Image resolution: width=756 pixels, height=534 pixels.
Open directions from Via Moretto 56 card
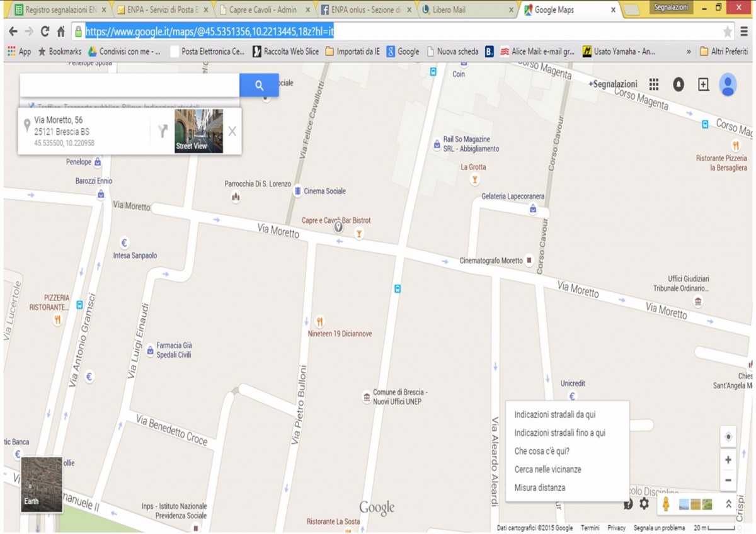pyautogui.click(x=163, y=131)
